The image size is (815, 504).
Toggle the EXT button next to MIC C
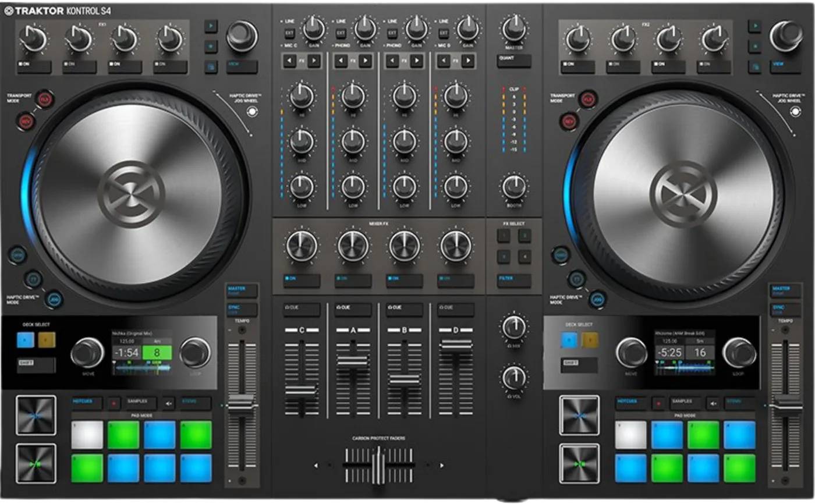289,33
